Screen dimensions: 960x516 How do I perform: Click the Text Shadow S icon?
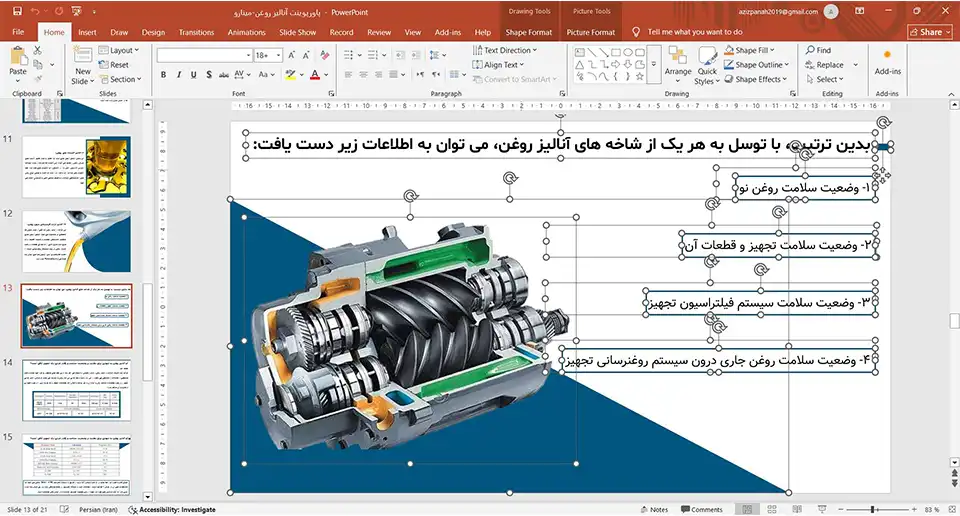click(x=209, y=75)
